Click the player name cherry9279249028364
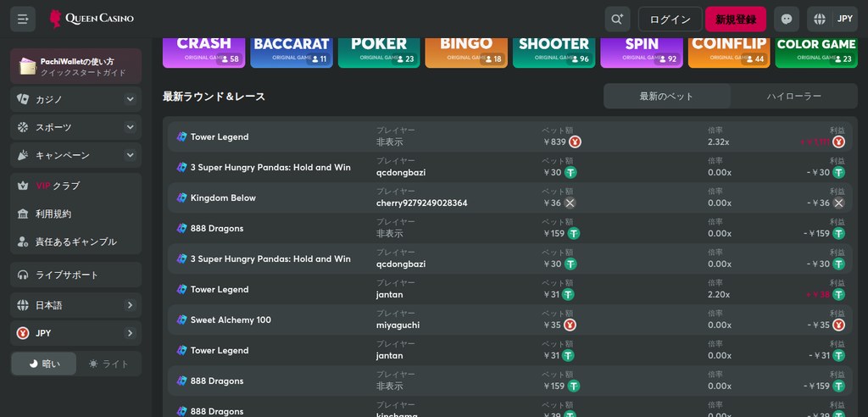Image resolution: width=868 pixels, height=417 pixels. (x=422, y=203)
